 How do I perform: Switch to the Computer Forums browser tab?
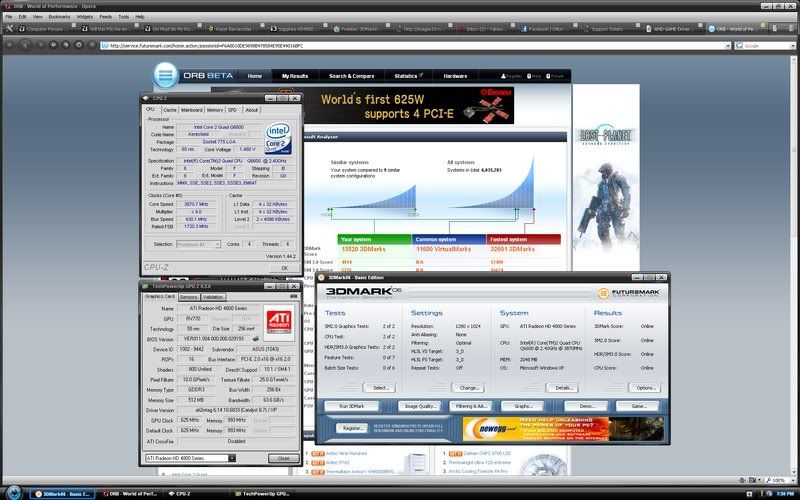click(x=46, y=29)
